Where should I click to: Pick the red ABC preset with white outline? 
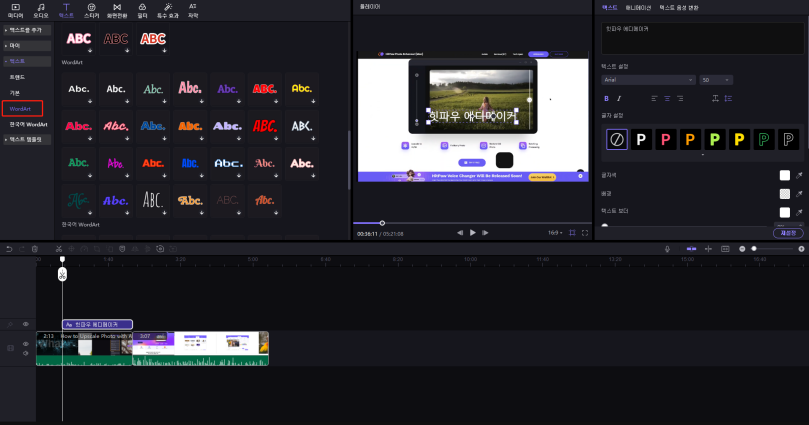point(153,39)
